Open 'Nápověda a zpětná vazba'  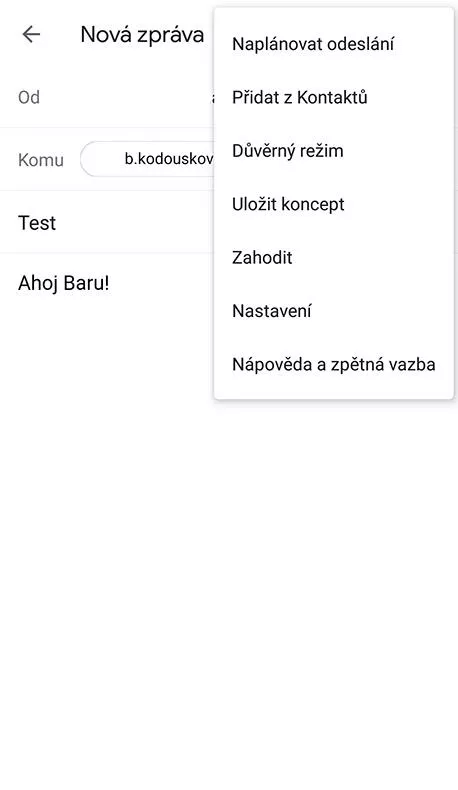click(334, 364)
